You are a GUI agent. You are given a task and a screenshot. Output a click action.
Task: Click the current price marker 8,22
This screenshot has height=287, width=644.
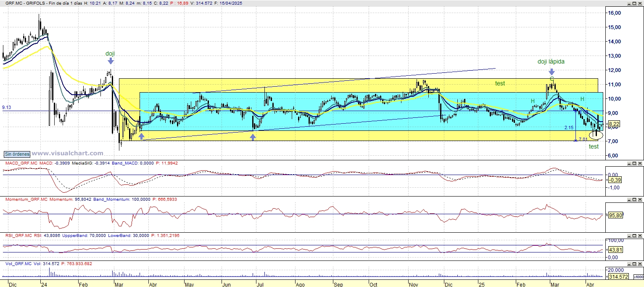(x=614, y=124)
